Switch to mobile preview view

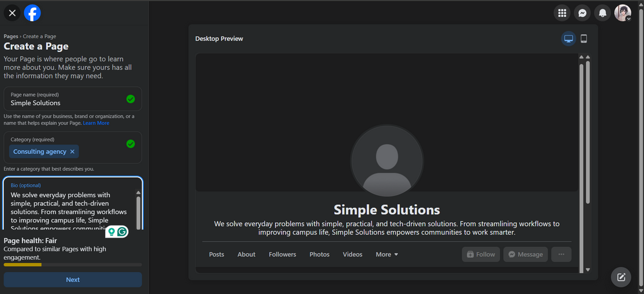tap(584, 39)
